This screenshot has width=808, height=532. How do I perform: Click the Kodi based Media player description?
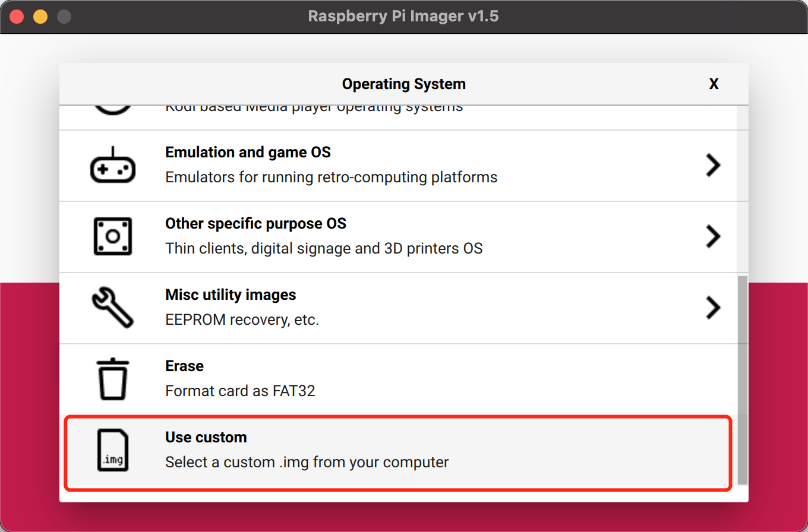[x=314, y=109]
